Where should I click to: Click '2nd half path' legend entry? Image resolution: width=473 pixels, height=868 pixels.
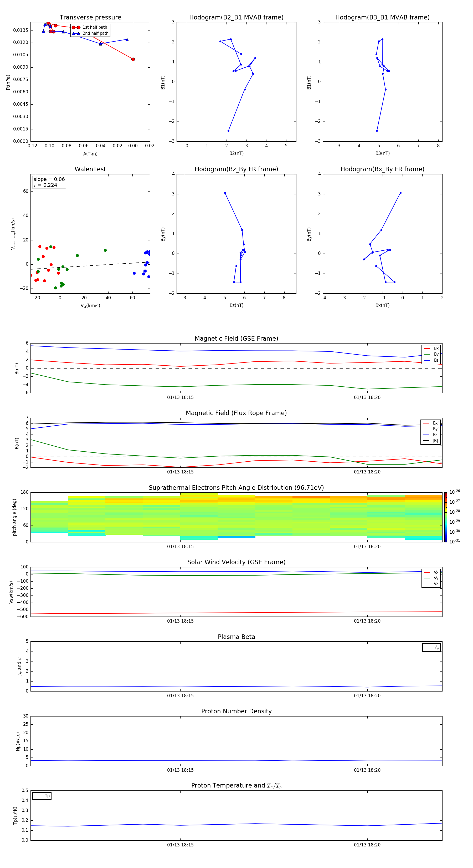click(x=90, y=33)
